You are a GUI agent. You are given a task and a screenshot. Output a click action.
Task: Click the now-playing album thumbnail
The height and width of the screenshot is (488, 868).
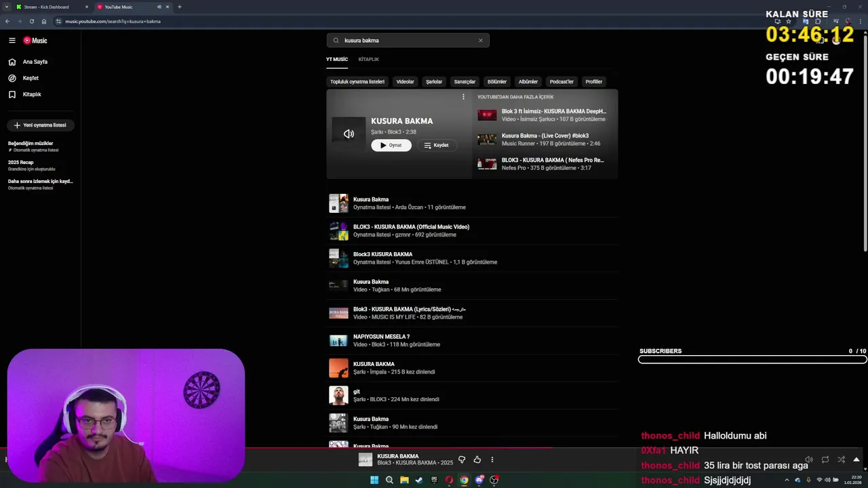366,460
